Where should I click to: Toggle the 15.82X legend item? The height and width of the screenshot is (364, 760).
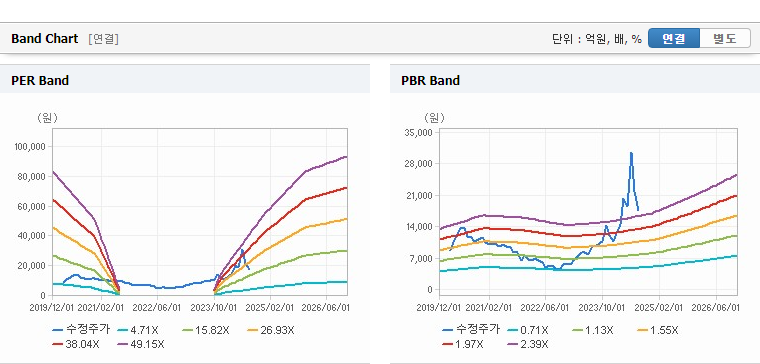tap(206, 330)
